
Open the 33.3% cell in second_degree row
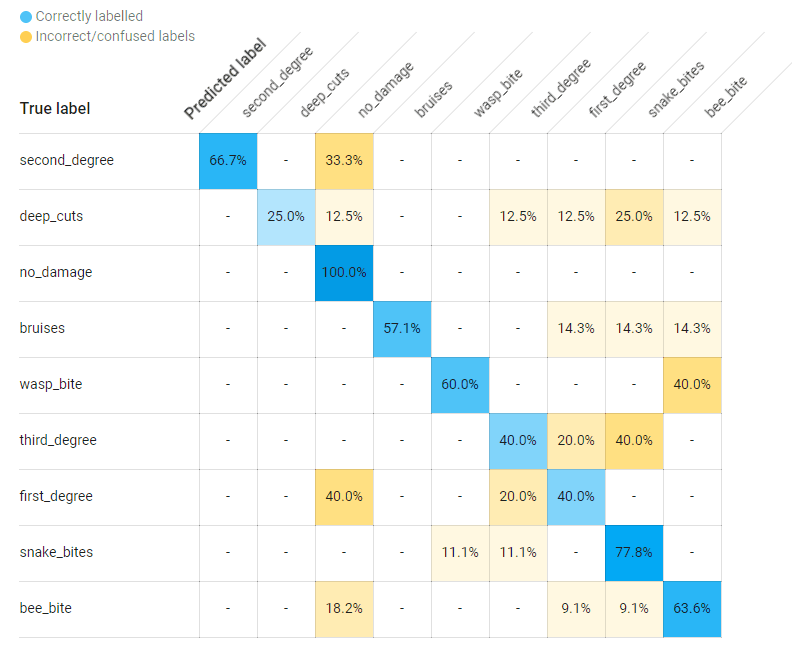[344, 160]
